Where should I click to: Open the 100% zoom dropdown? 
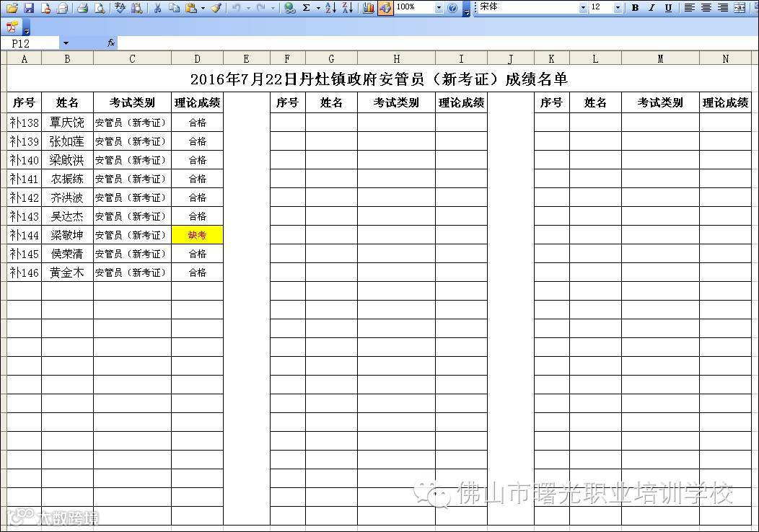click(439, 8)
